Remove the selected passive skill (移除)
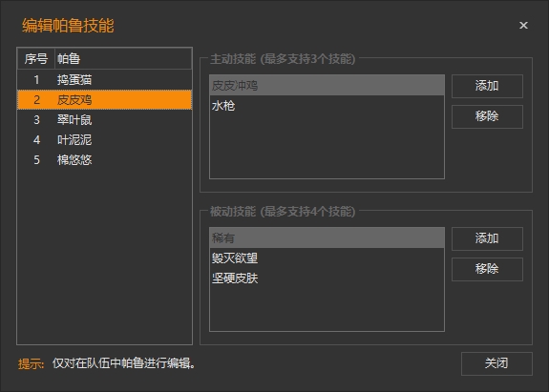549x392 pixels. pyautogui.click(x=487, y=269)
